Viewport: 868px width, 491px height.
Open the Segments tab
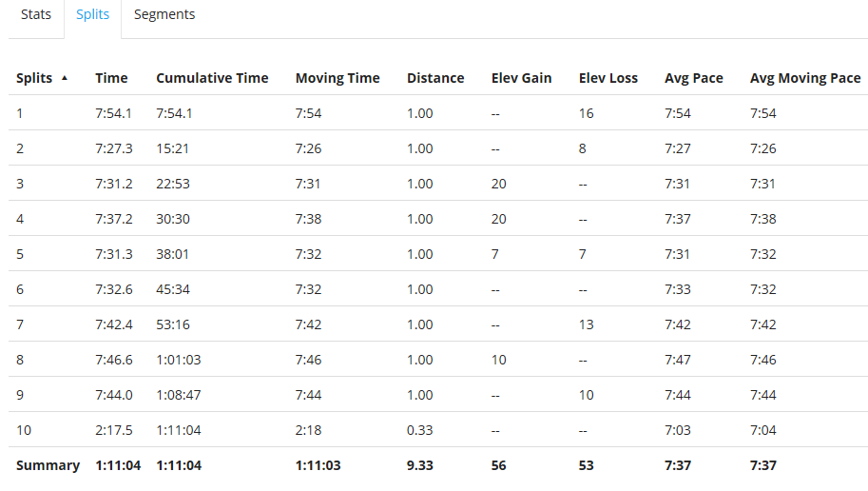pyautogui.click(x=164, y=14)
